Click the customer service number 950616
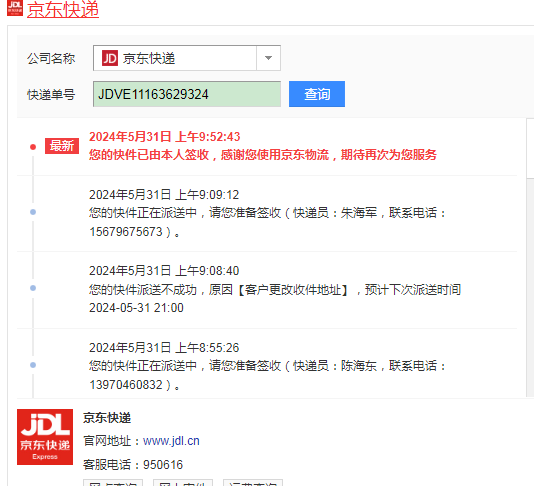534x486 pixels. tap(163, 465)
